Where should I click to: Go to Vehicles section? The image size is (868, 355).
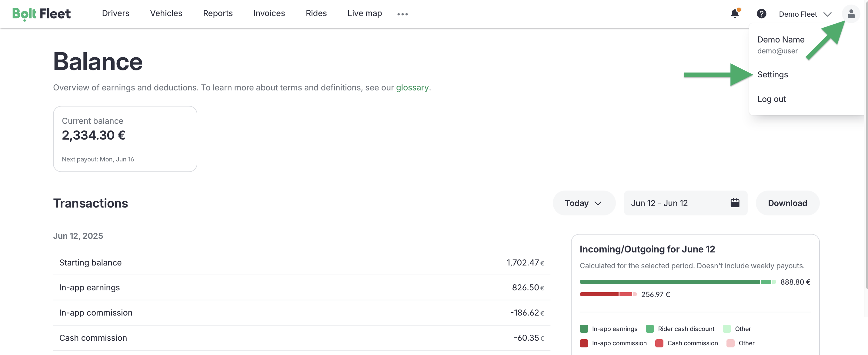[x=166, y=13]
